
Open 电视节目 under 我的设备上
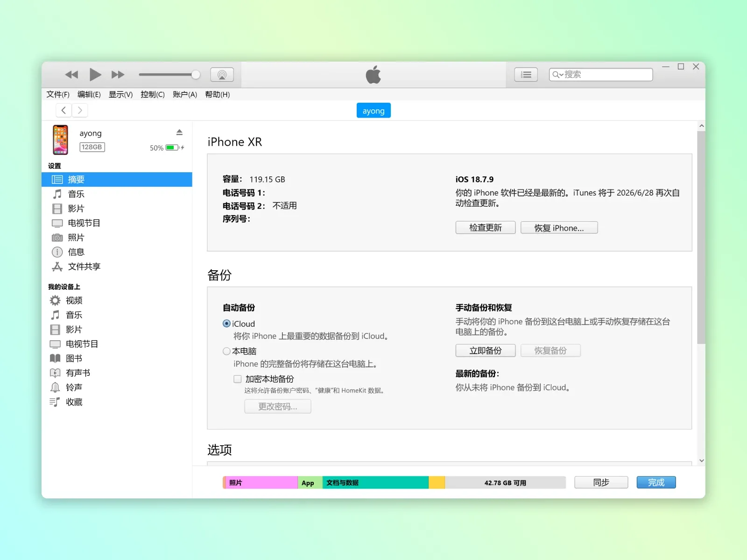point(117,344)
